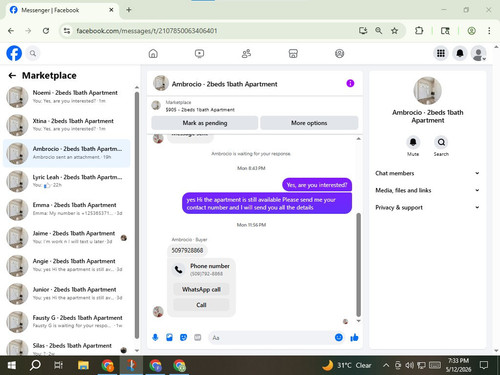Open the account profile avatar menu
Image resolution: width=500 pixels, height=375 pixels.
pyautogui.click(x=479, y=53)
